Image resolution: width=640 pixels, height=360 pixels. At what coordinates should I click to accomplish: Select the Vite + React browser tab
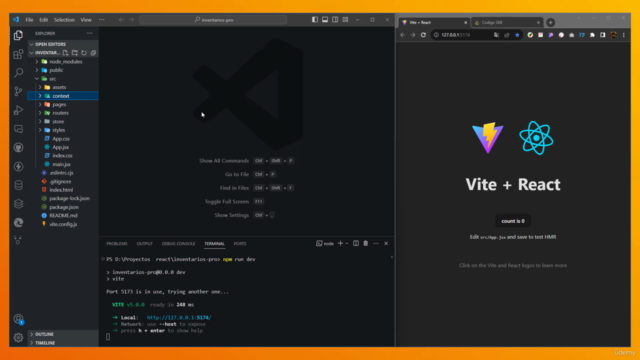pyautogui.click(x=435, y=22)
